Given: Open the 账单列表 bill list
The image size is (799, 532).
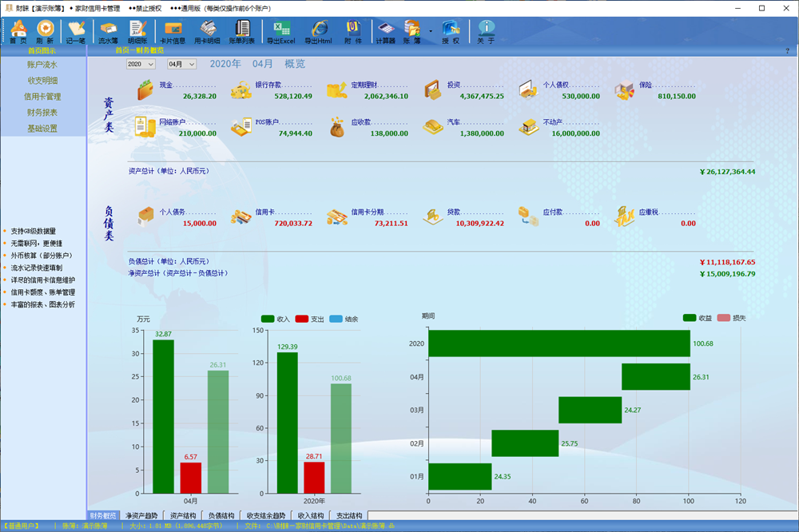Looking at the screenshot, I should (242, 31).
